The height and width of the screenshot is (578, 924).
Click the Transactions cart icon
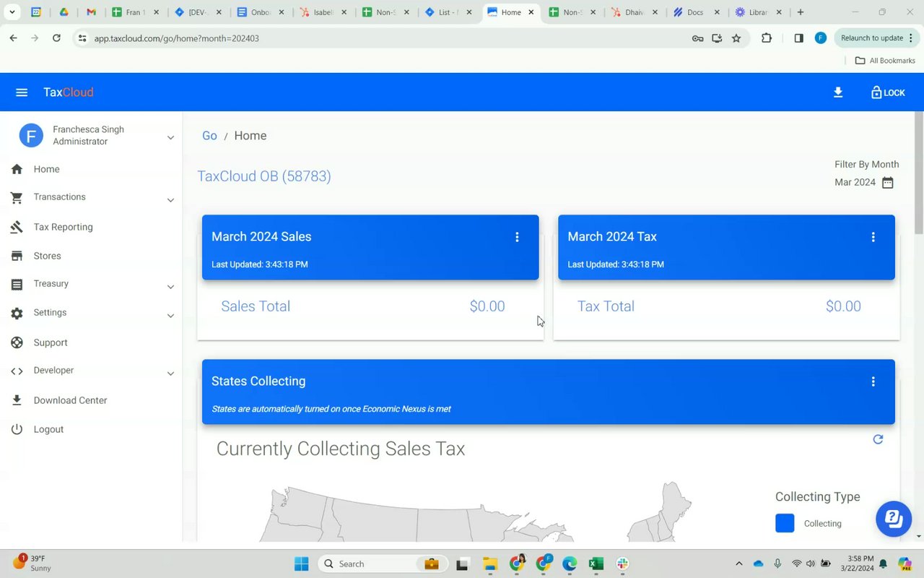[17, 197]
